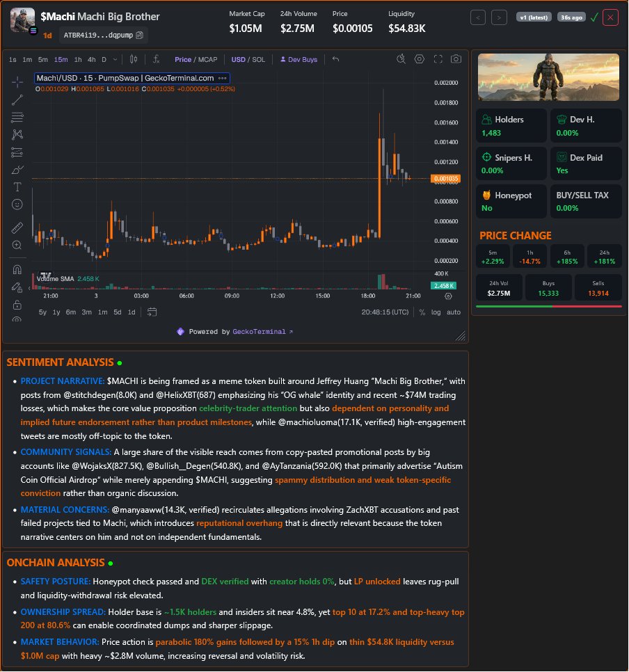Toggle percentage price scale

[x=422, y=312]
